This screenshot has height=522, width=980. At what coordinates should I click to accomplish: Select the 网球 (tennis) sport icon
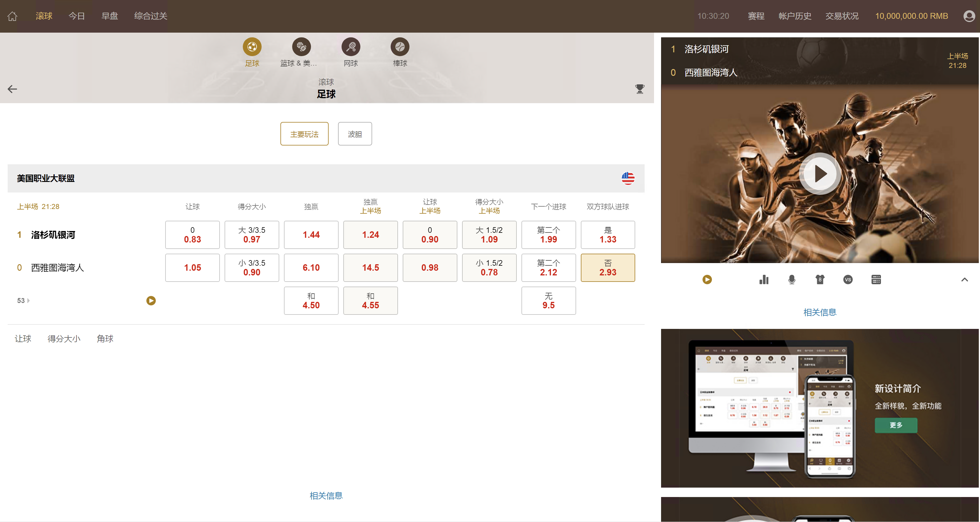(x=350, y=47)
